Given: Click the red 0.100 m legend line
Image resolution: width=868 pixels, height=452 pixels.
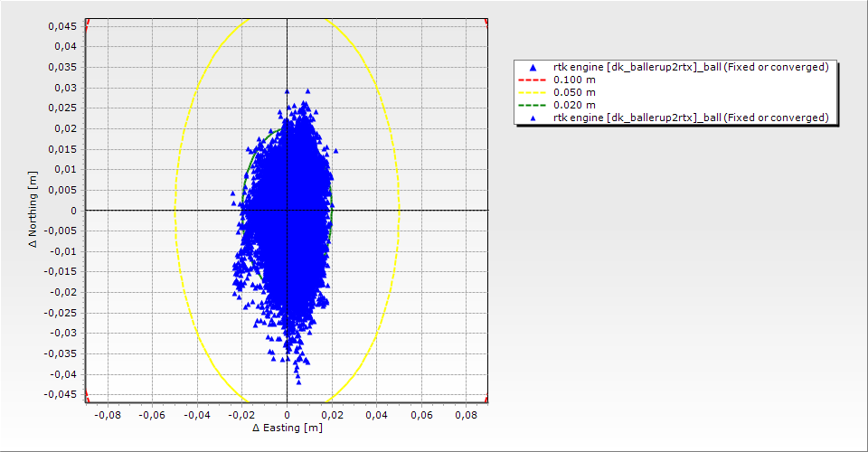Looking at the screenshot, I should tap(533, 80).
